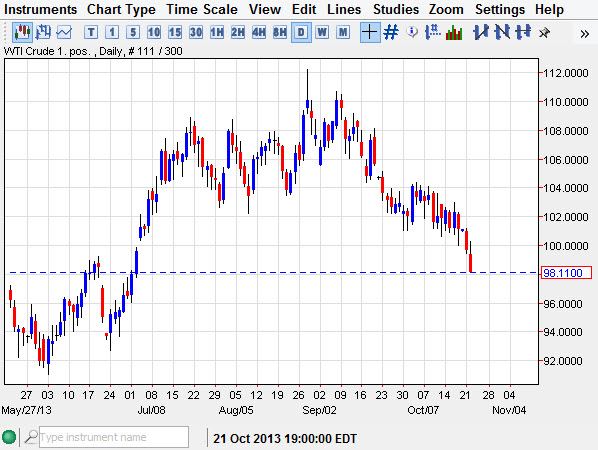Open the Lines menu
The width and height of the screenshot is (598, 450).
[x=344, y=9]
